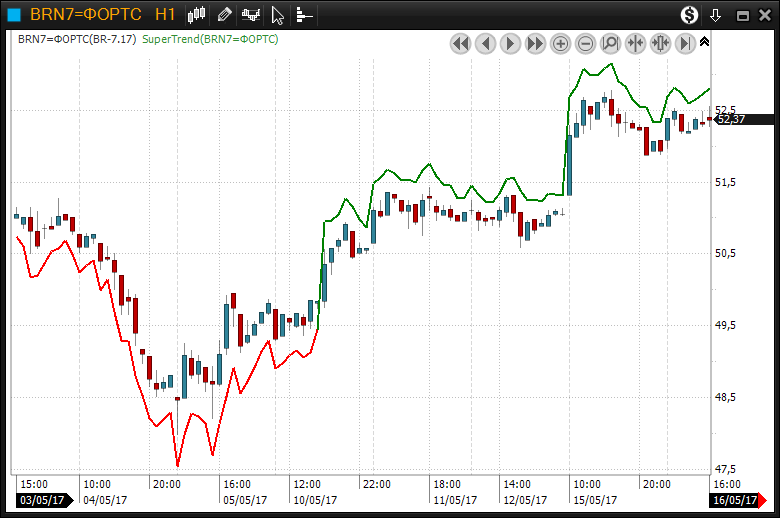The width and height of the screenshot is (780, 518).
Task: Click the dollar sign trade icon
Action: (690, 14)
